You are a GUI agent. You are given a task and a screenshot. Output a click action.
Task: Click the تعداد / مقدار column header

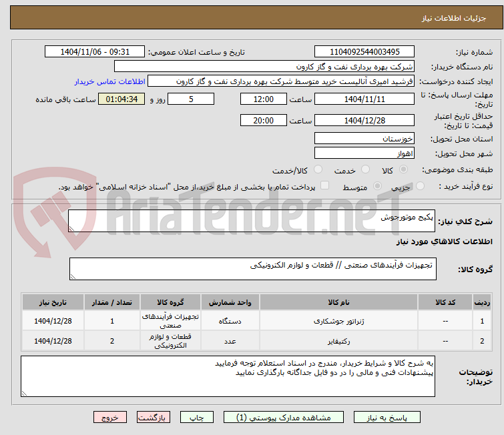click(112, 302)
